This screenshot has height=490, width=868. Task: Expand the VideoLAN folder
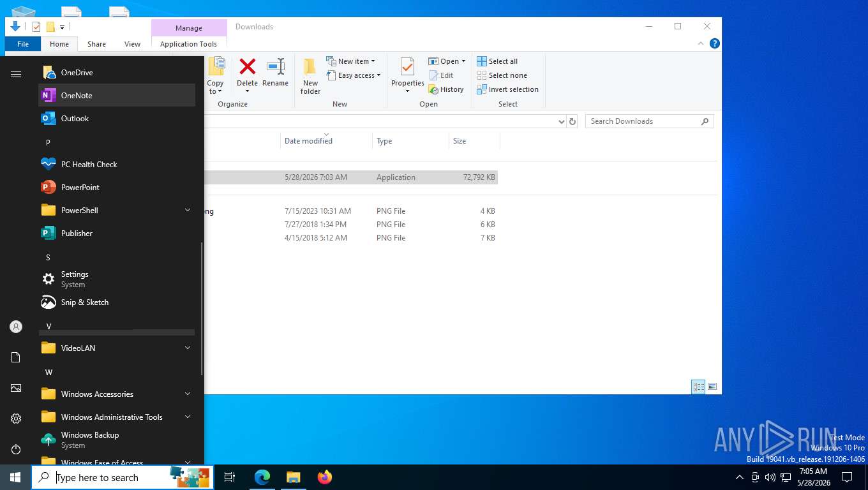117,348
